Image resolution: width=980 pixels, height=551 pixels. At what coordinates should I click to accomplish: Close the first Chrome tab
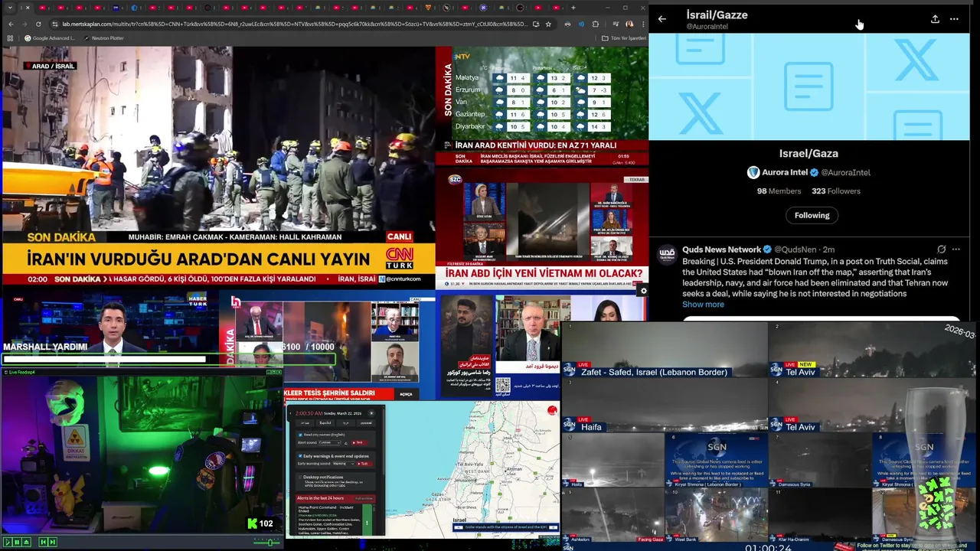click(28, 8)
